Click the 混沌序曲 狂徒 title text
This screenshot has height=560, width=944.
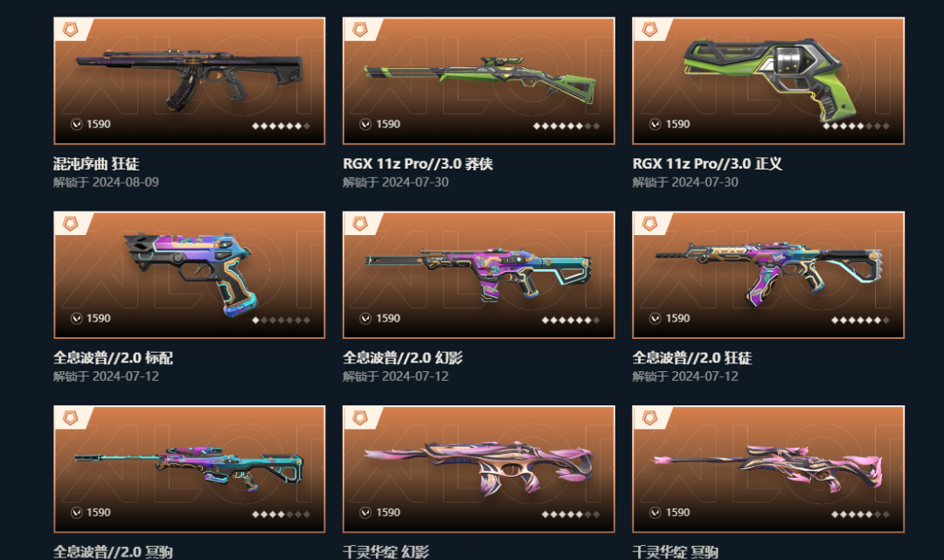(96, 163)
